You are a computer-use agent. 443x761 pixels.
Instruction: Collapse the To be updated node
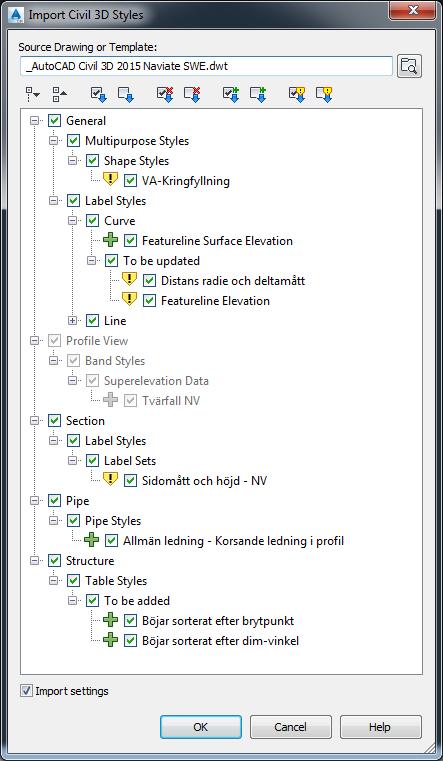tap(91, 261)
